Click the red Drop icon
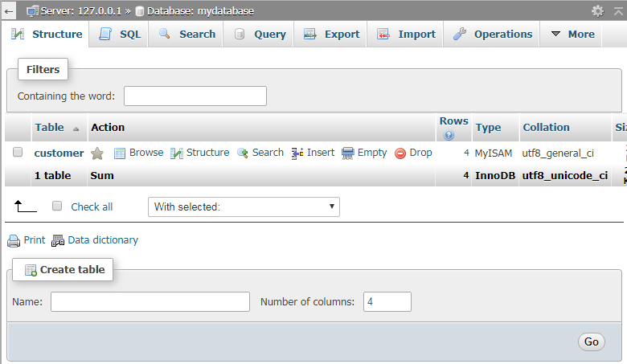The height and width of the screenshot is (364, 627). 400,153
